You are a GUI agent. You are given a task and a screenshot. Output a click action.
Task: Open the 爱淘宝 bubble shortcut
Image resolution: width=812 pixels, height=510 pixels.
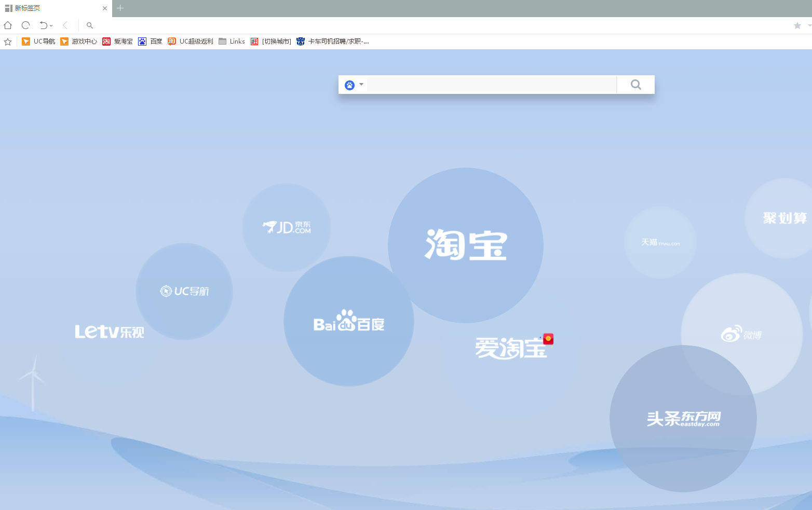coord(511,348)
